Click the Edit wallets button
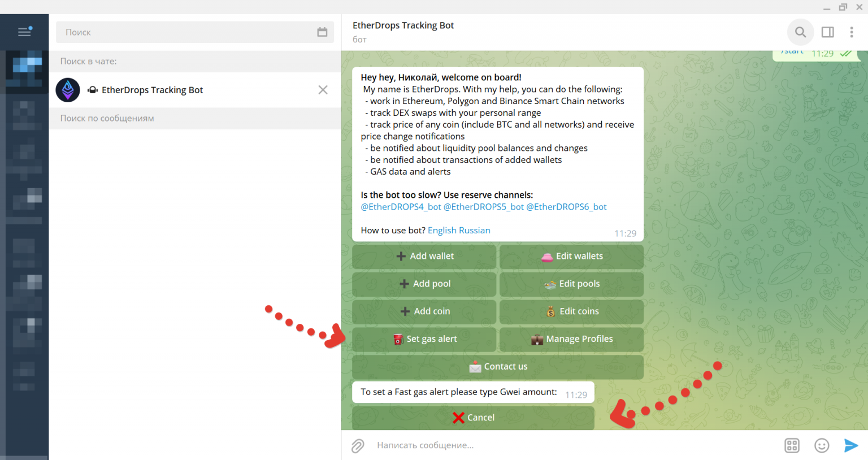The image size is (868, 460). point(571,257)
